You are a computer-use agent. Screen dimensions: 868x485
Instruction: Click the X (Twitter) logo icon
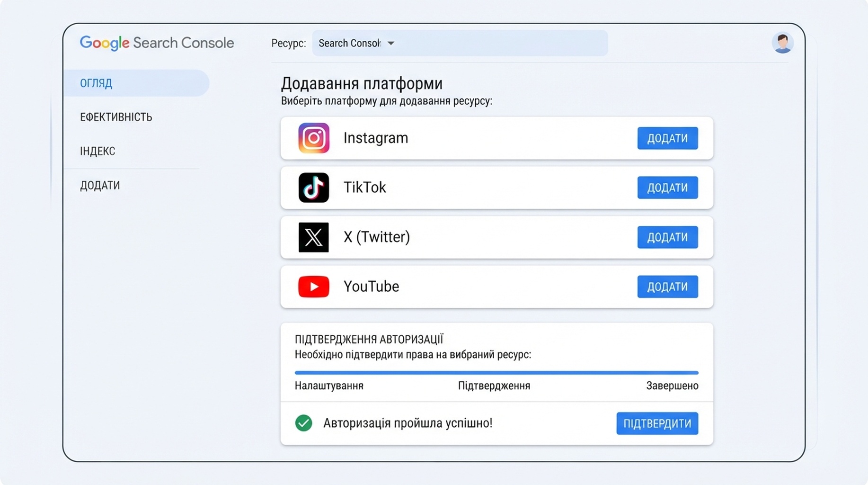tap(313, 237)
